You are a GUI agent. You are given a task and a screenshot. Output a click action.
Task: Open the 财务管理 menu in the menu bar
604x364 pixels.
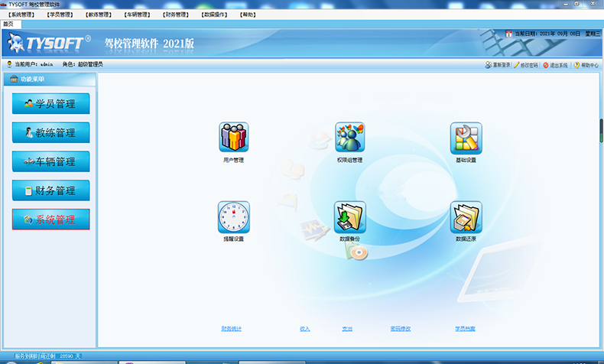pyautogui.click(x=175, y=15)
